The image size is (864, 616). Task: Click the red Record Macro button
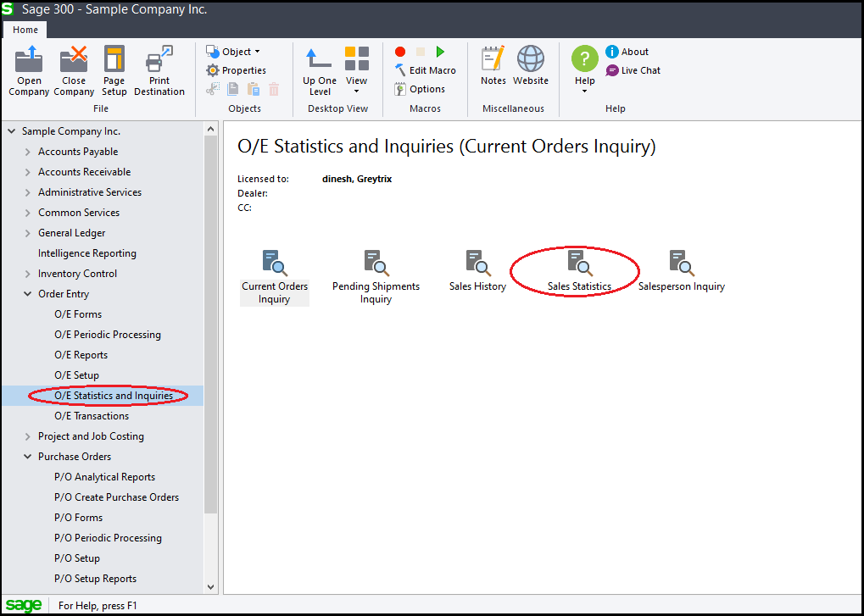[x=400, y=52]
